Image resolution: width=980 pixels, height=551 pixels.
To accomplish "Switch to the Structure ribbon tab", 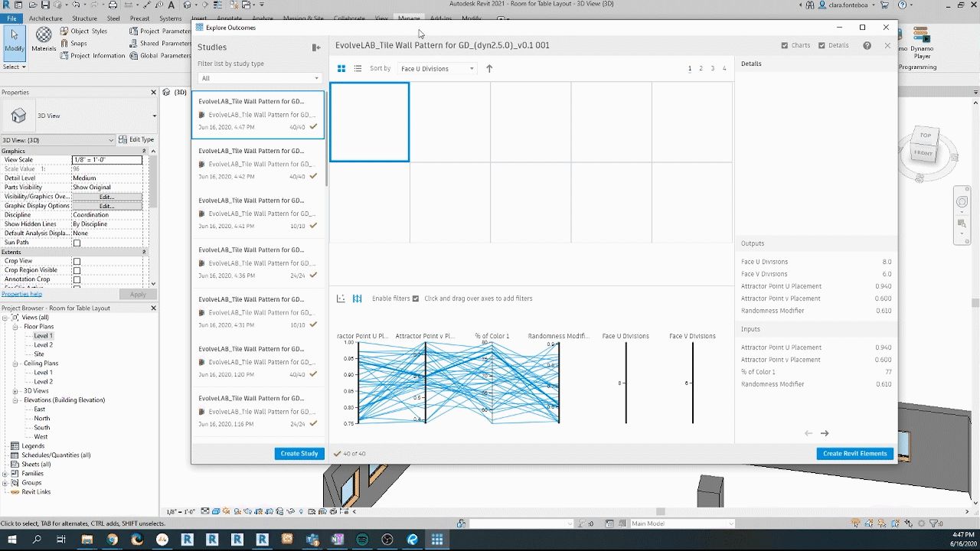I will [84, 18].
